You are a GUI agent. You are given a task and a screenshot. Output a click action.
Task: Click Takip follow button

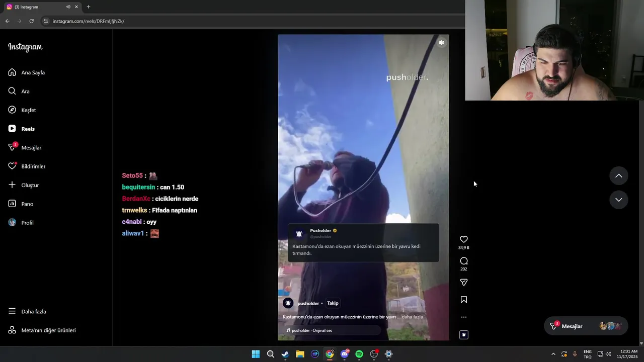(333, 303)
